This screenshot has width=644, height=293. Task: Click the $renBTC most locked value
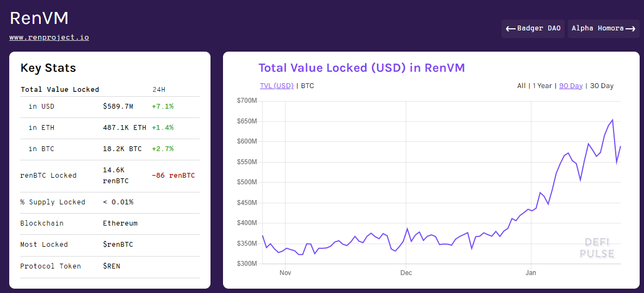[x=117, y=245]
